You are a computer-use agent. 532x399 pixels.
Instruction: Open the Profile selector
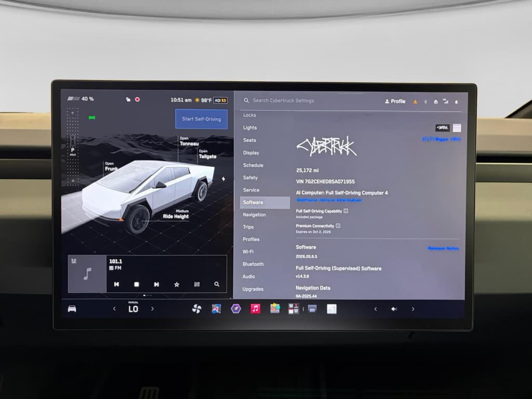point(395,101)
